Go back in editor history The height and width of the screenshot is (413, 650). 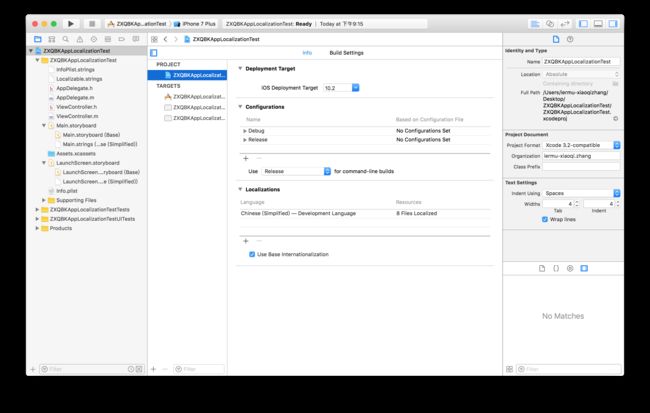tap(165, 39)
